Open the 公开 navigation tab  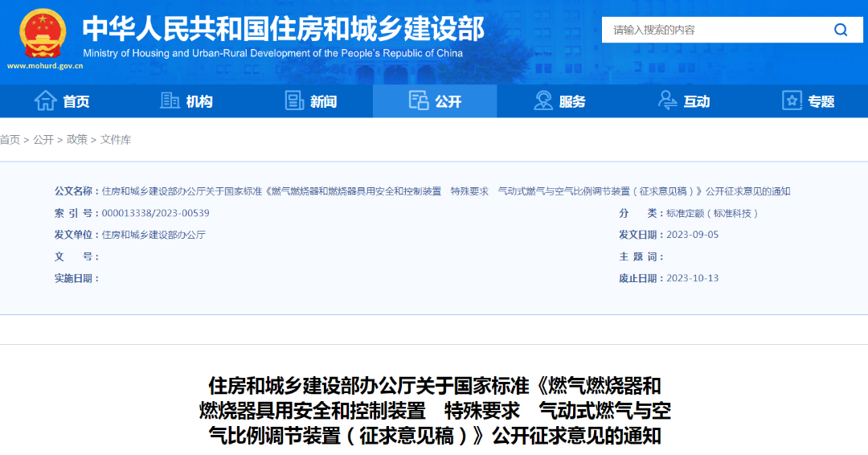[x=435, y=101]
